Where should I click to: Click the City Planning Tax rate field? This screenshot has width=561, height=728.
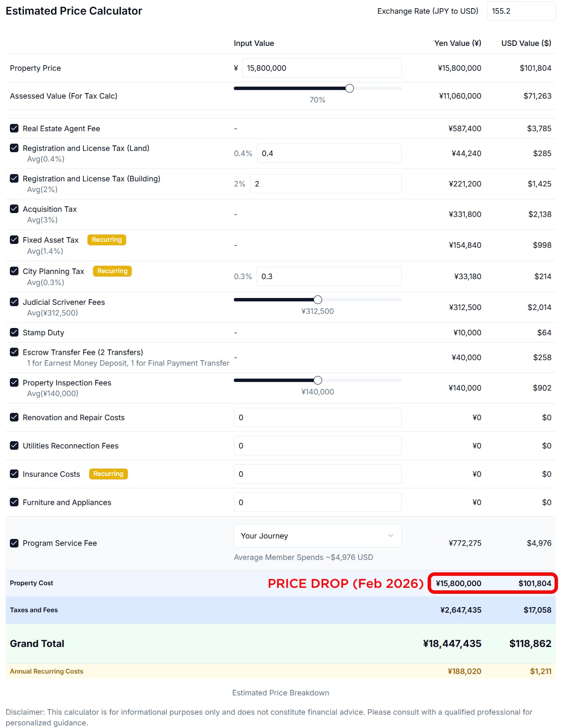(329, 277)
